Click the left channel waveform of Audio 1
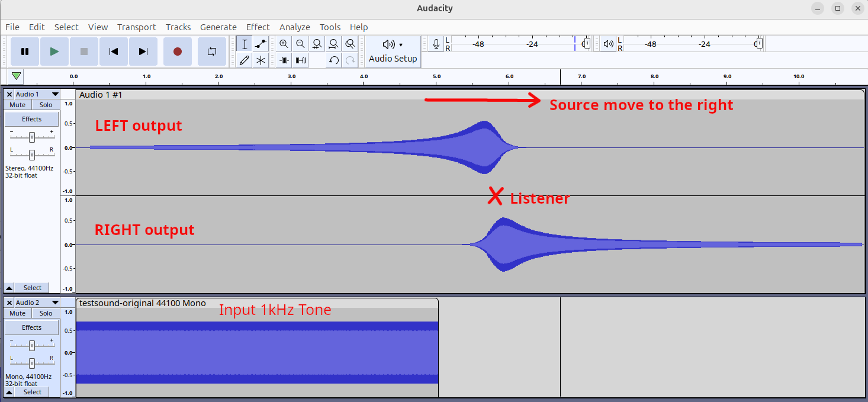Image resolution: width=868 pixels, height=402 pixels. [470, 147]
